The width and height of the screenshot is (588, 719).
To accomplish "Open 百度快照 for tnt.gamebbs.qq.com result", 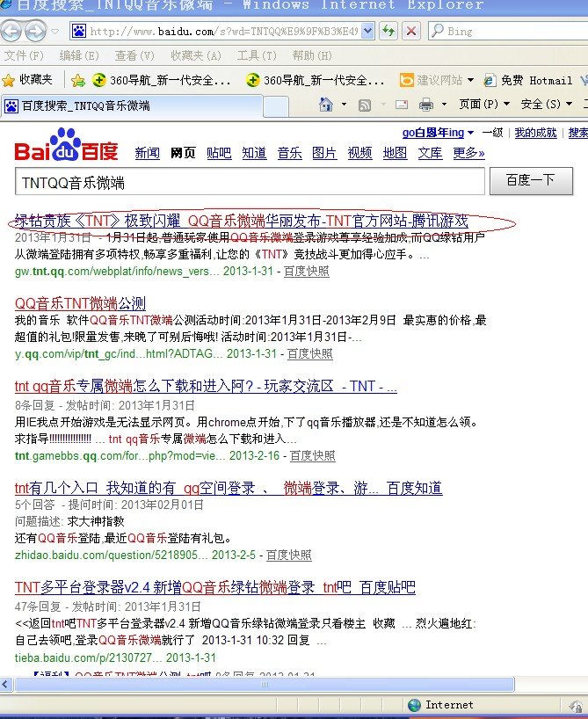I will tap(312, 455).
